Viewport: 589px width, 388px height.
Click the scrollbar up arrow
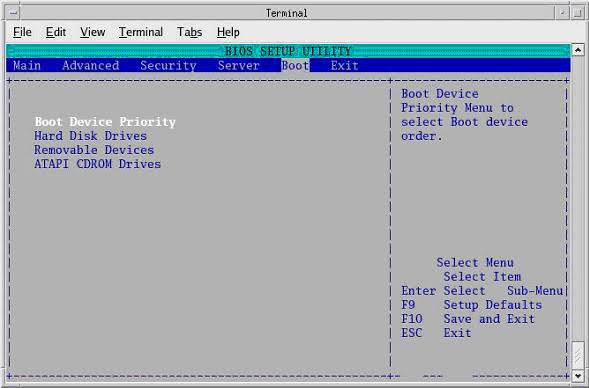(578, 50)
